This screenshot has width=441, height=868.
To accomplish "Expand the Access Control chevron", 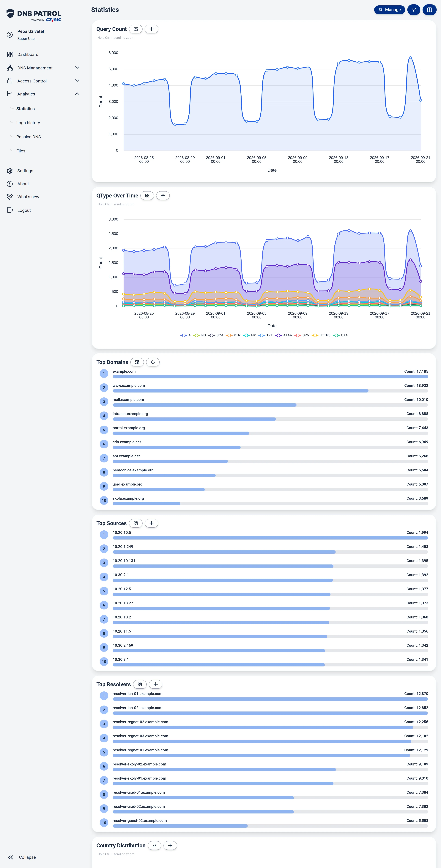I will [77, 81].
